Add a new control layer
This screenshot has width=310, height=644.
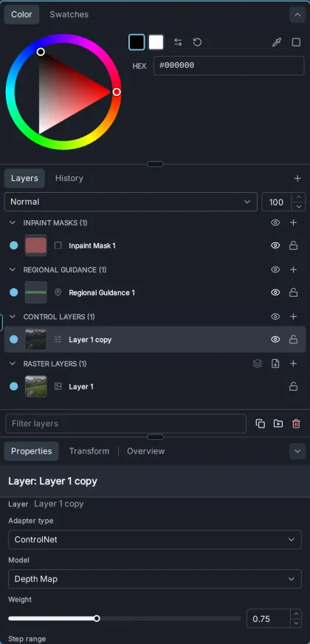click(x=293, y=317)
